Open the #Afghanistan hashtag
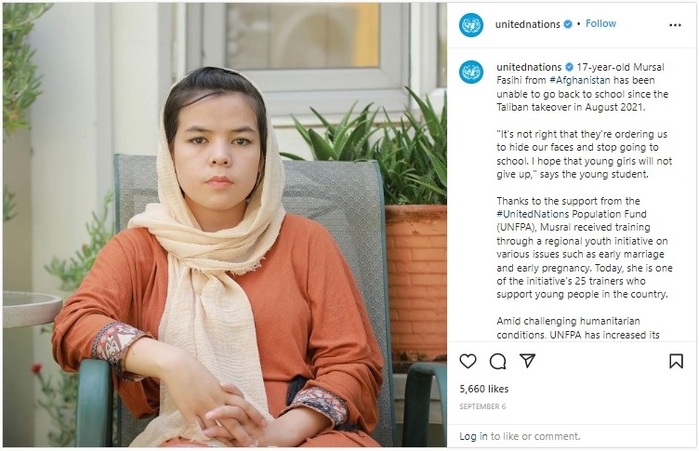This screenshot has height=451, width=699. coord(580,80)
